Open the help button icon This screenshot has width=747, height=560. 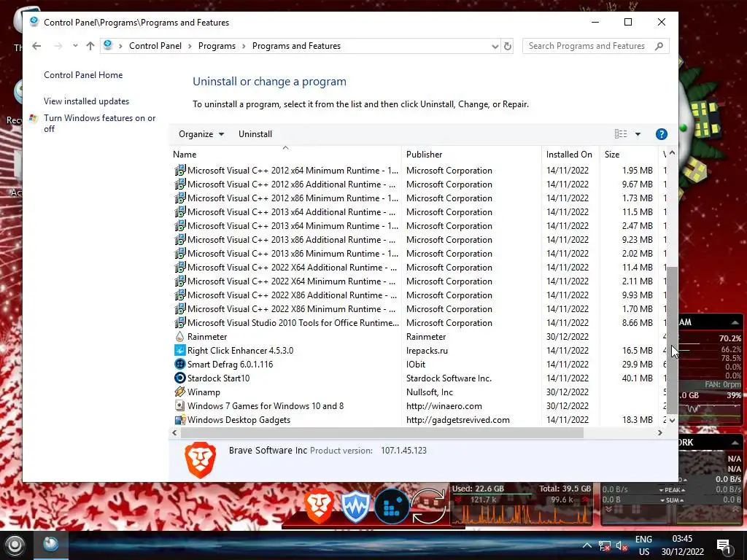(x=661, y=134)
